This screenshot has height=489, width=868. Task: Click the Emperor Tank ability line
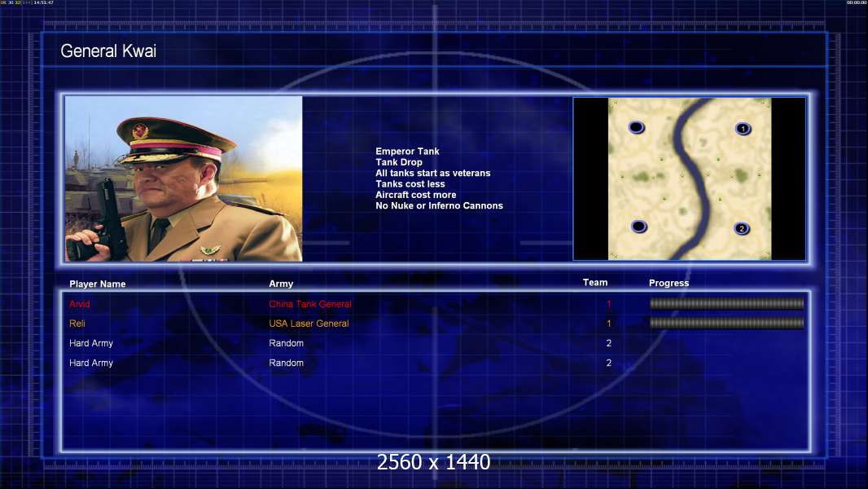407,152
